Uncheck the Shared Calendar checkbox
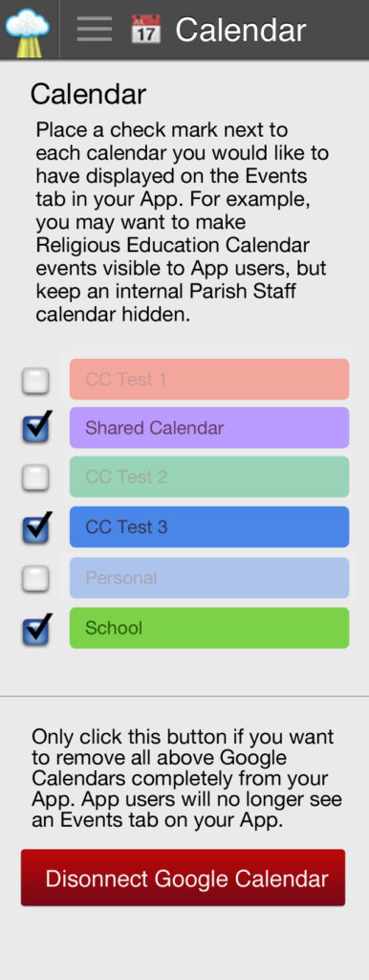The image size is (369, 980). 37,427
